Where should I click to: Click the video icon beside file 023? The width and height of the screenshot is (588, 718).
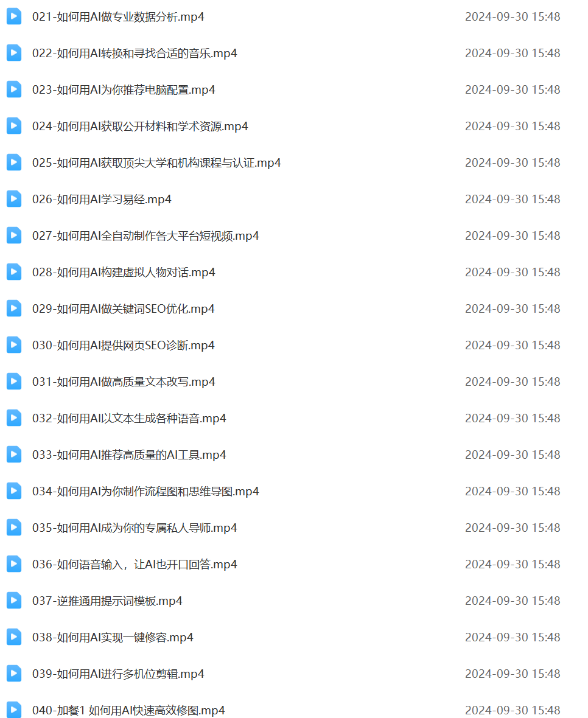point(14,89)
